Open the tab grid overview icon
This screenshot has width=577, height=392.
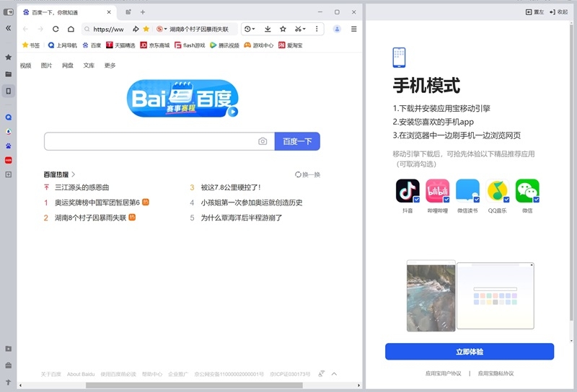tap(128, 12)
